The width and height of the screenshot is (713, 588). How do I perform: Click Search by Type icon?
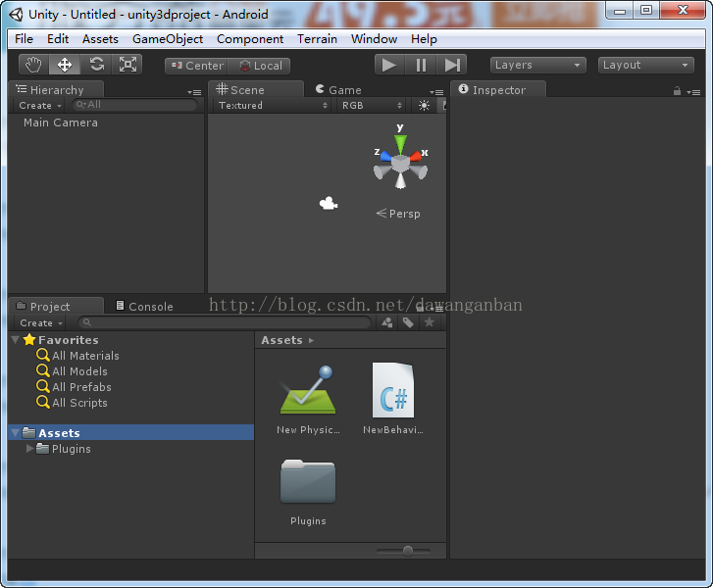[387, 322]
